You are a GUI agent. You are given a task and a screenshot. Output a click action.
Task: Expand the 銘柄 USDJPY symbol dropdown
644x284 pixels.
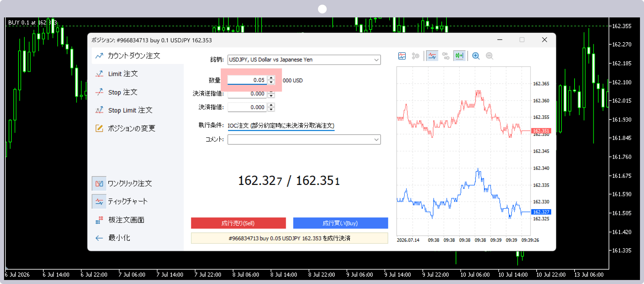[304, 60]
